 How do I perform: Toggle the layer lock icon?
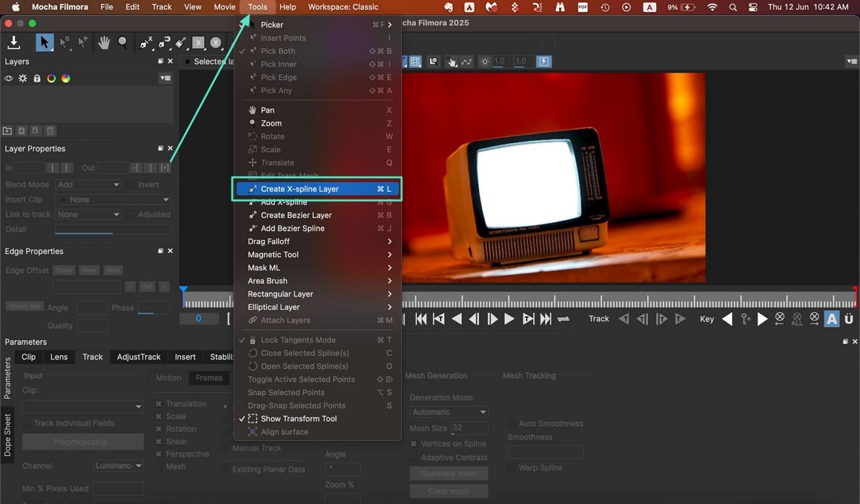tap(37, 78)
